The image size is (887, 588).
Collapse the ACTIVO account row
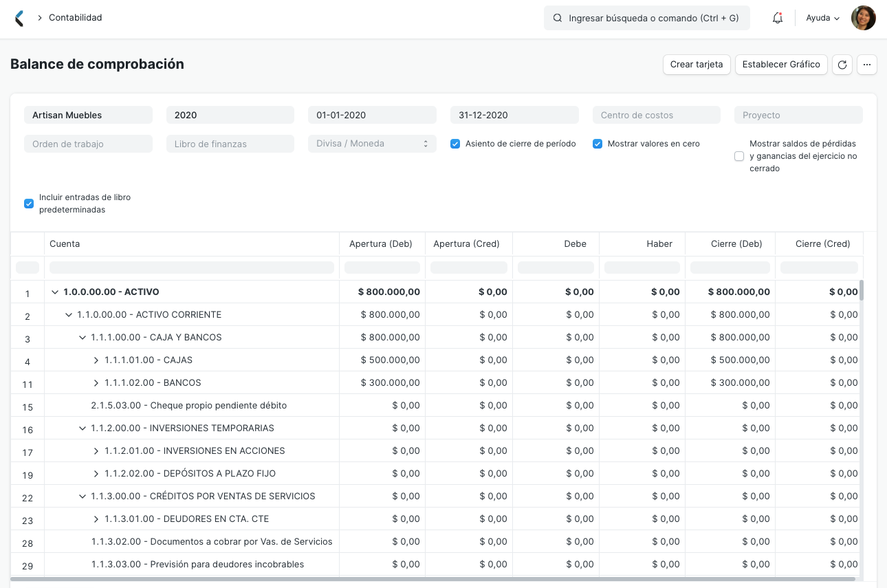[55, 291]
